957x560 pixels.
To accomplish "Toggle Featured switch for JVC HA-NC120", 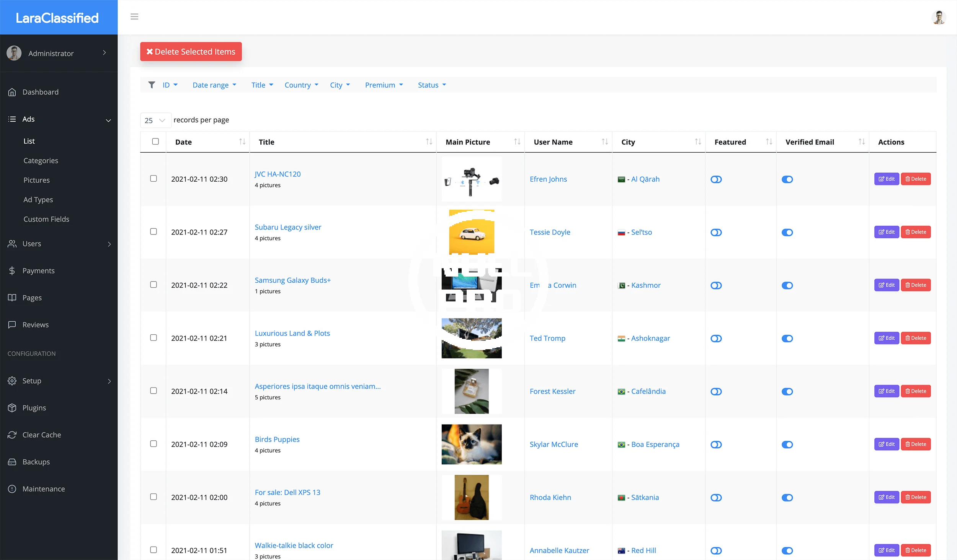I will pos(716,179).
